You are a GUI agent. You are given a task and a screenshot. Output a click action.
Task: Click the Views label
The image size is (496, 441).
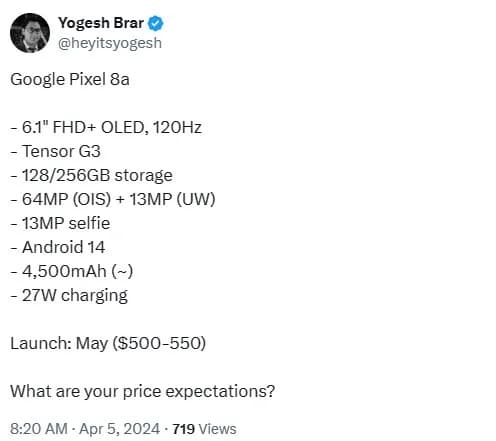tap(217, 429)
